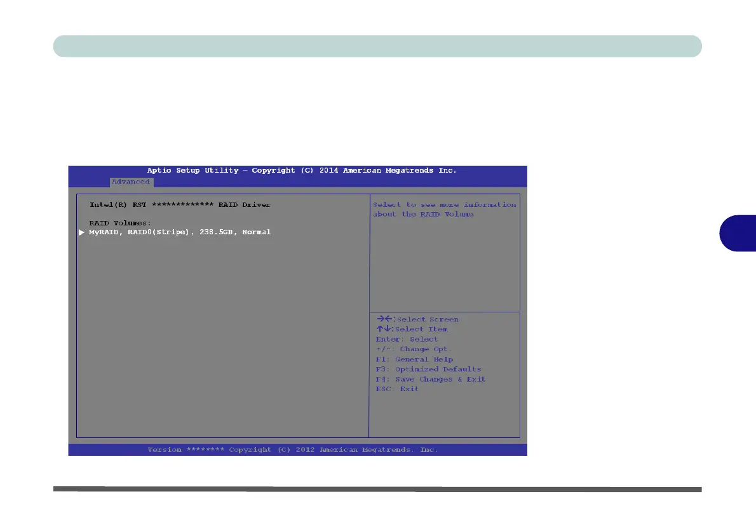Viewport: 756px width, 532px height.
Task: Click the help text about RAID Volume
Action: click(444, 209)
